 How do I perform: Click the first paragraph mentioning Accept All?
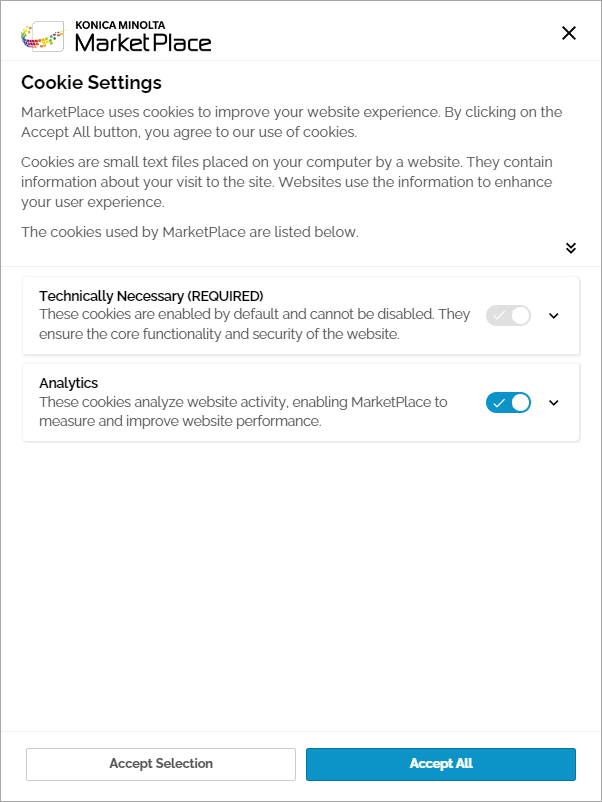292,122
